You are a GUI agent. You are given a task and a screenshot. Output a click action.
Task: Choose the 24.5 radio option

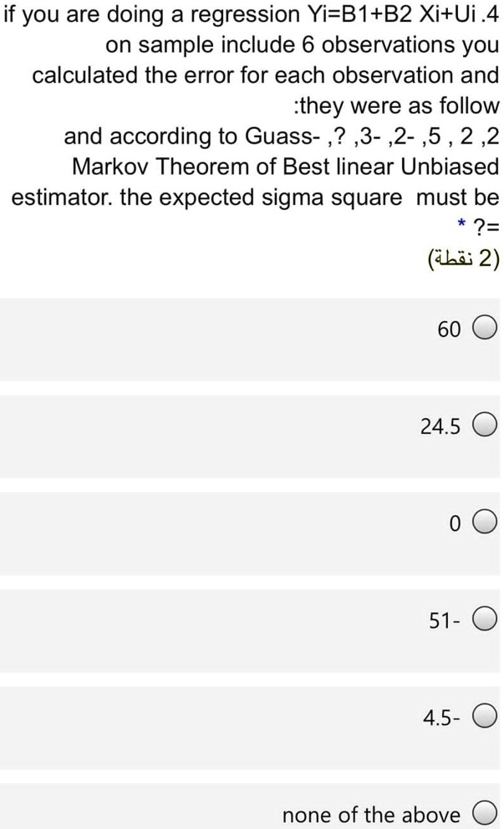[x=486, y=427]
